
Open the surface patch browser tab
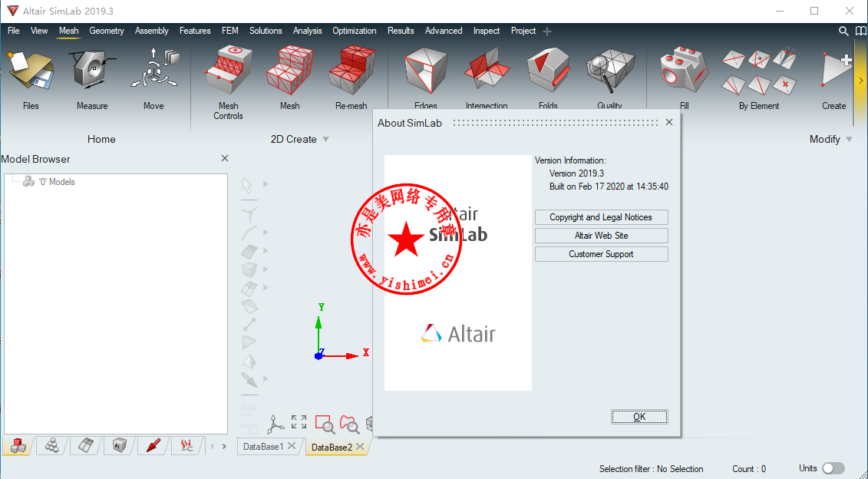point(86,446)
